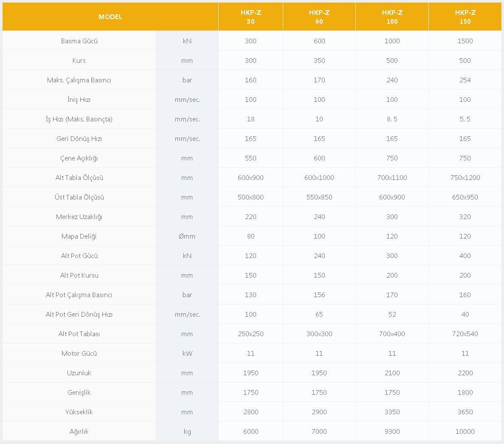Click the Merkez Uzaklığı label
This screenshot has height=444, width=504.
point(79,216)
